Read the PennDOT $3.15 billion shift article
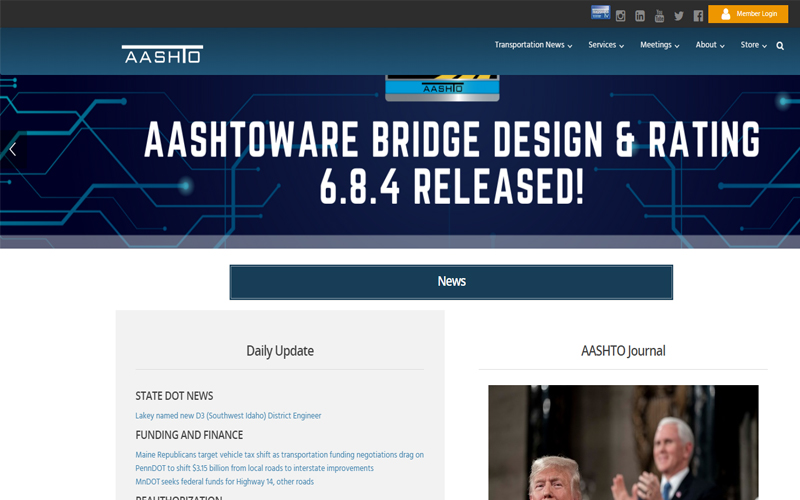 (x=254, y=468)
